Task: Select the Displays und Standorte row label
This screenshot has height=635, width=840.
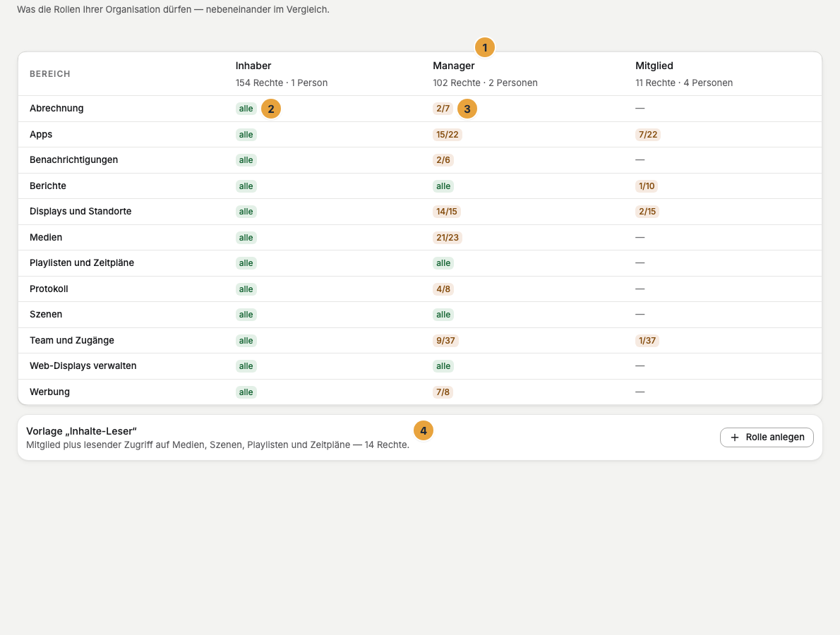Action: pyautogui.click(x=80, y=212)
